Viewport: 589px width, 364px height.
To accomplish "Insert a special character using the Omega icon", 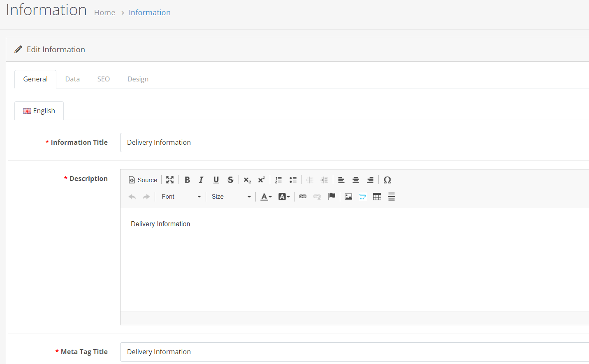I will coord(387,180).
